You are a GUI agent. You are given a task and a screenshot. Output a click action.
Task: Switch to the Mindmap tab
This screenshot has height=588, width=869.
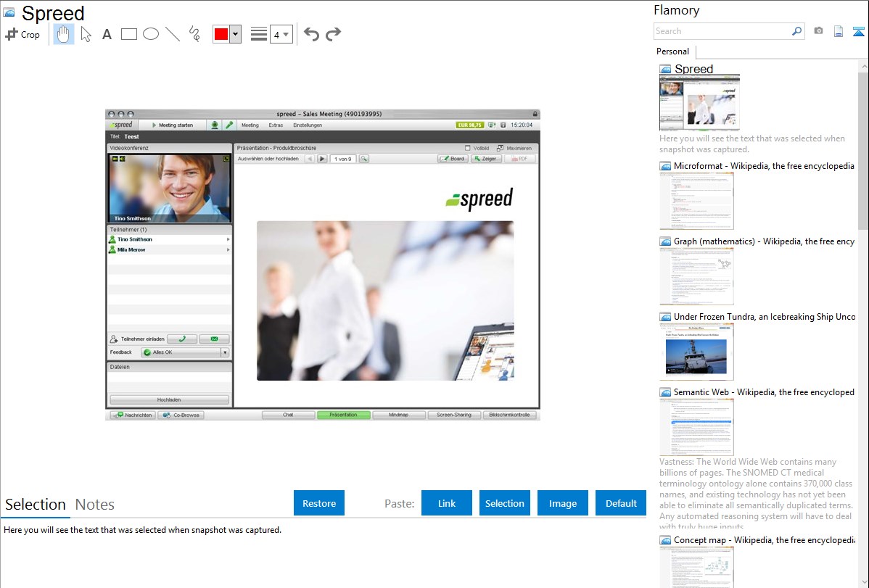pos(398,415)
